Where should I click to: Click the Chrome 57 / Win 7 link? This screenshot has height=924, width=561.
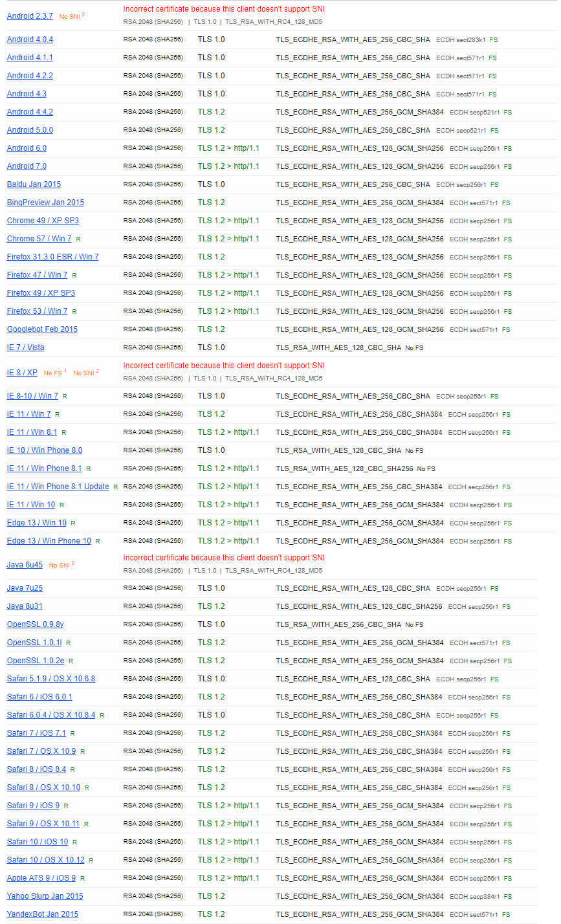coord(39,239)
